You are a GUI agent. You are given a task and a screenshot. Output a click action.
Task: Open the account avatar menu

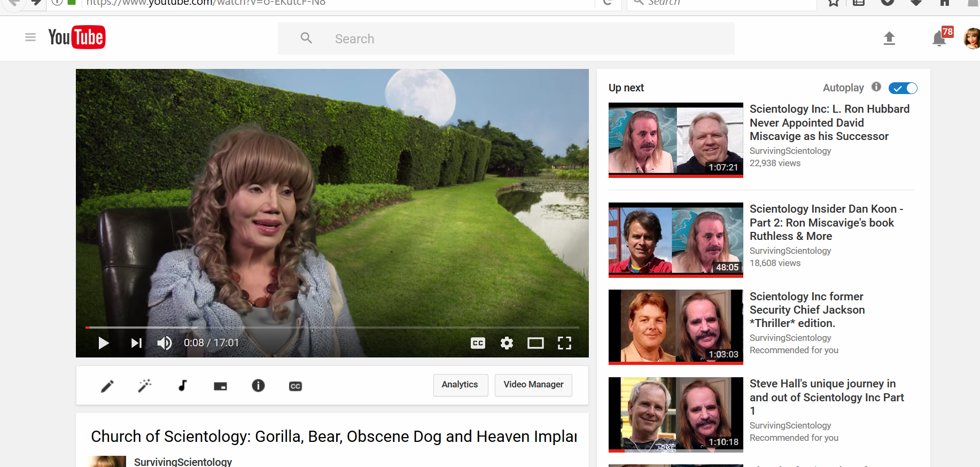click(x=972, y=38)
